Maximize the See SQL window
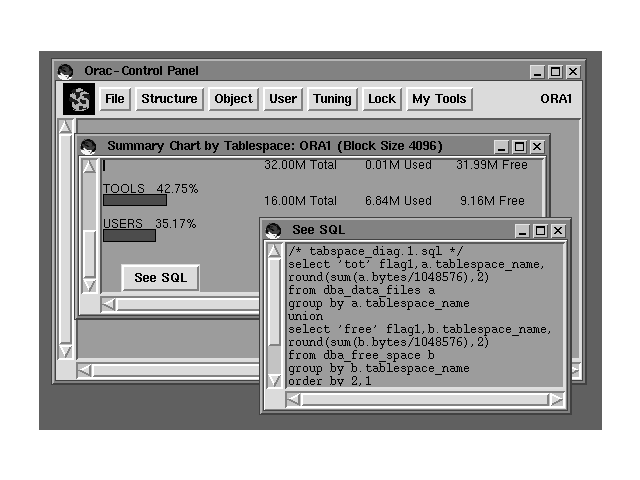 [541, 231]
